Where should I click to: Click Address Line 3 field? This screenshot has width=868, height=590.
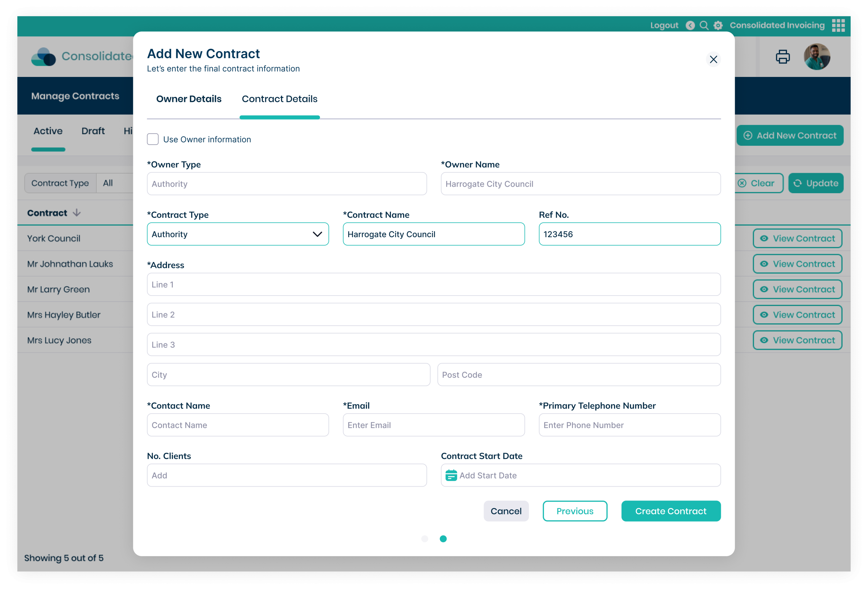point(434,344)
